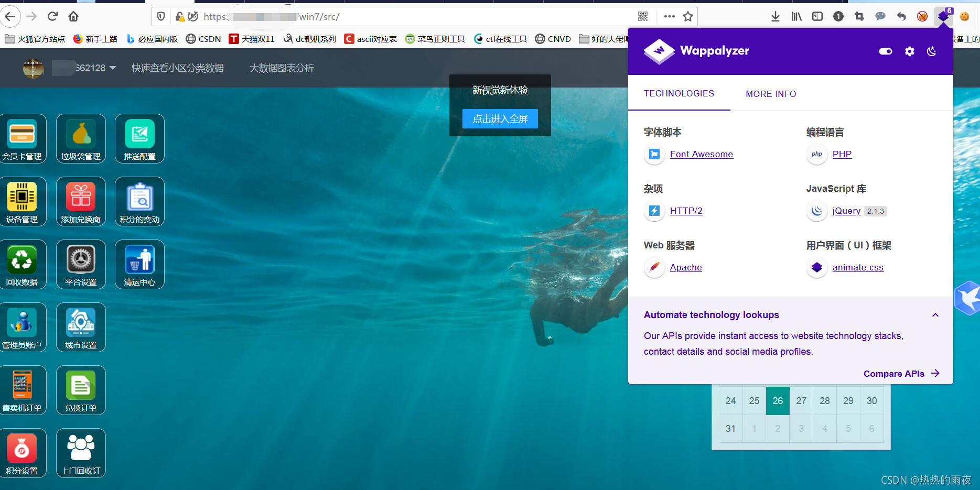
Task: Open the 推送配置 icon
Action: 139,139
